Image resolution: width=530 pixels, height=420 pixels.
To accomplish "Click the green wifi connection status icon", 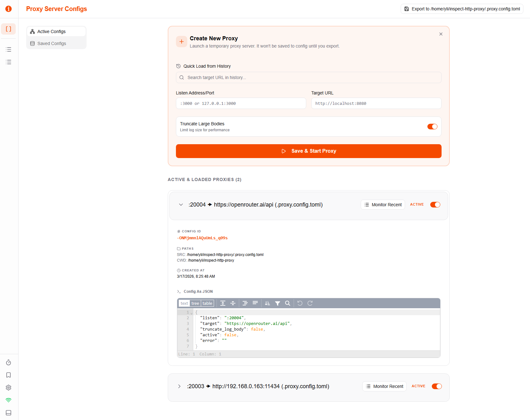I will [8, 400].
